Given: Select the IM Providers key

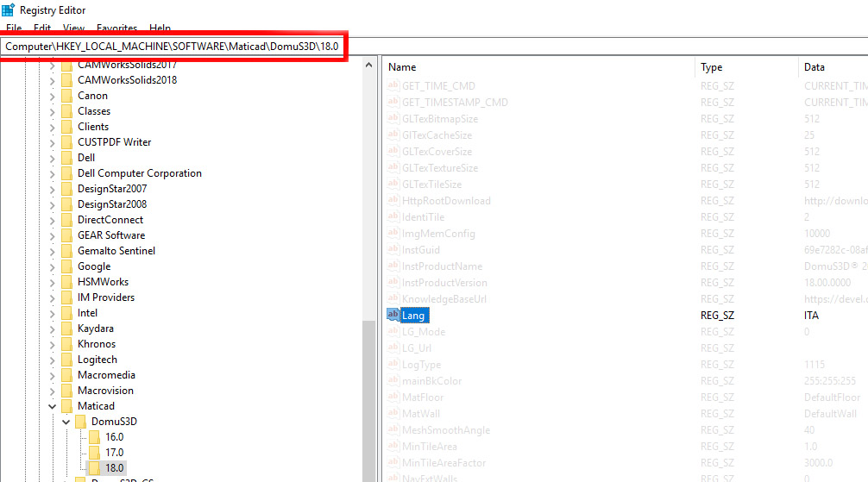Looking at the screenshot, I should coord(106,297).
